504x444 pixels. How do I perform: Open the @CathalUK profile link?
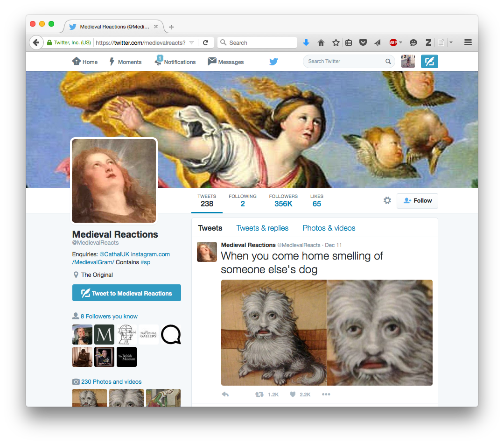(114, 254)
